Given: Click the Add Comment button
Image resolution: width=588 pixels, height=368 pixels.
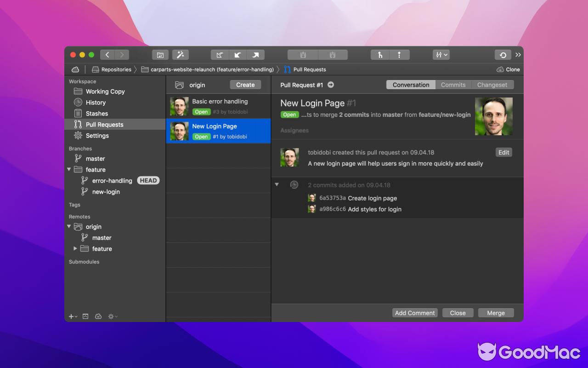Looking at the screenshot, I should [x=414, y=312].
